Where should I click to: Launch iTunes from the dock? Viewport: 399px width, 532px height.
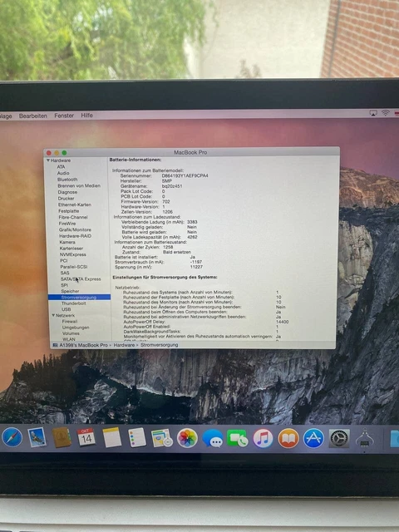(x=263, y=438)
